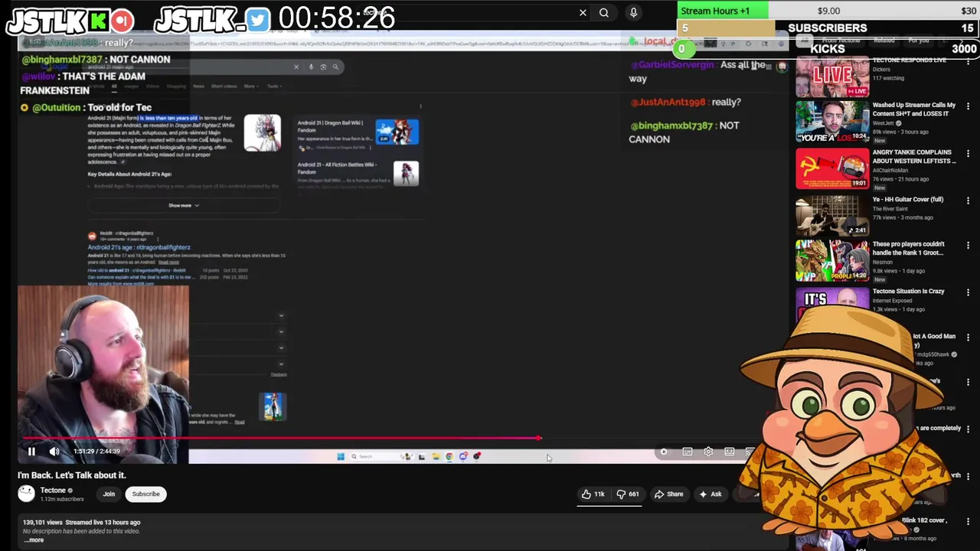Viewport: 980px width, 551px height.
Task: Open More dropdown in Google results
Action: tap(250, 86)
